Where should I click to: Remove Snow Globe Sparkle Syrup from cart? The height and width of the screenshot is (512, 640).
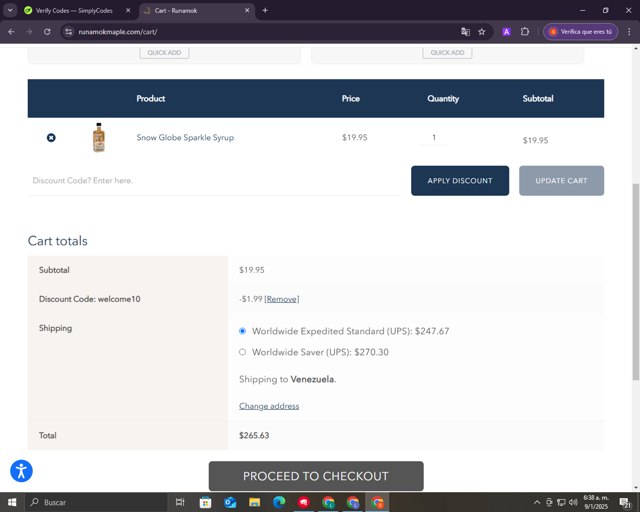click(x=51, y=138)
